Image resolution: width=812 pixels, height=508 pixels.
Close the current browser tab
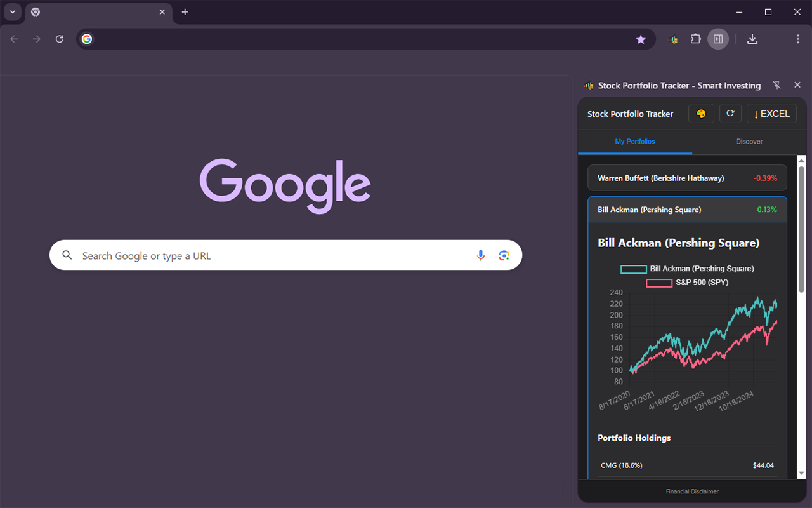click(162, 12)
